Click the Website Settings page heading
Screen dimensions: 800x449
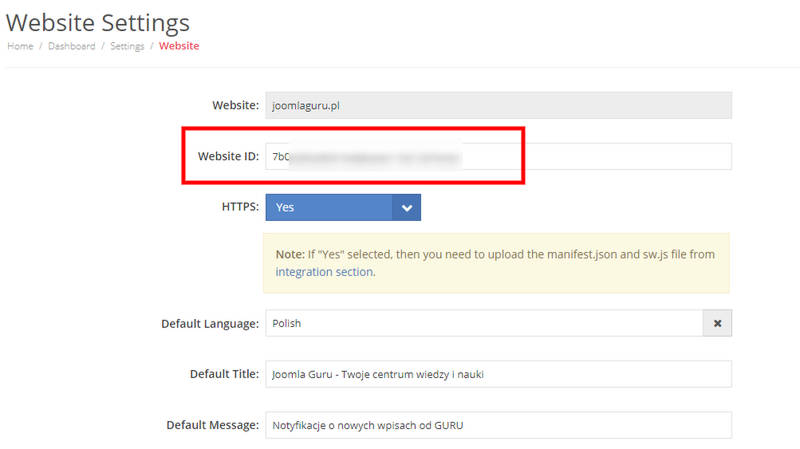[x=97, y=22]
